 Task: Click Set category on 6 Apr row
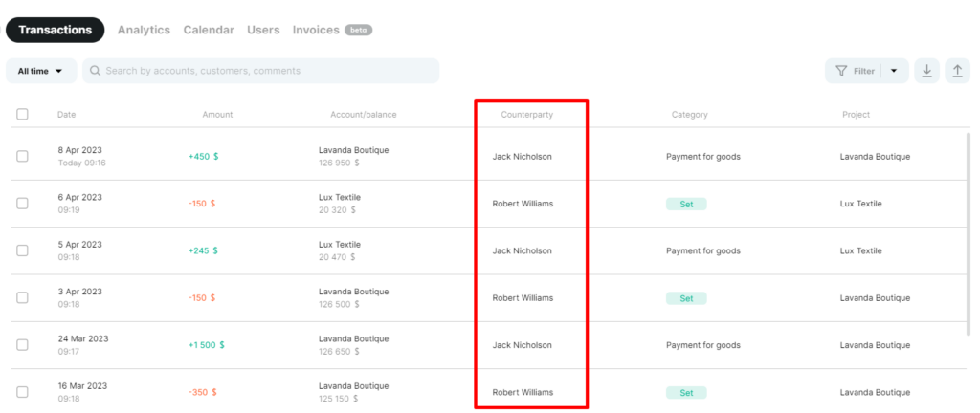[x=686, y=204]
